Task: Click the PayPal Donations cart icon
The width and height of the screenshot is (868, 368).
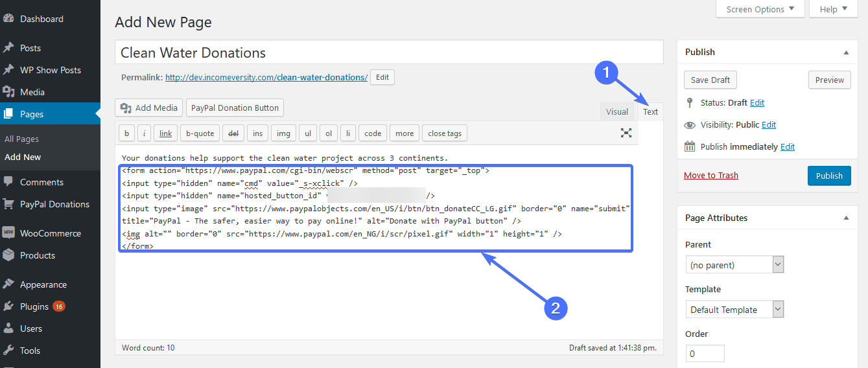Action: [8, 204]
